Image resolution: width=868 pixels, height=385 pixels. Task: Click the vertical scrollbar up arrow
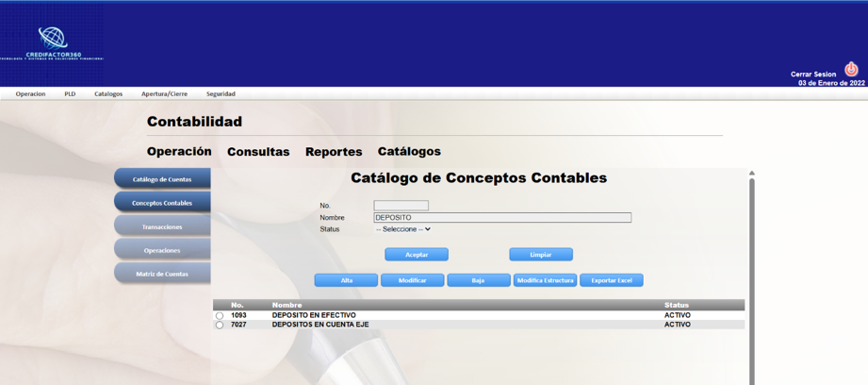point(751,174)
